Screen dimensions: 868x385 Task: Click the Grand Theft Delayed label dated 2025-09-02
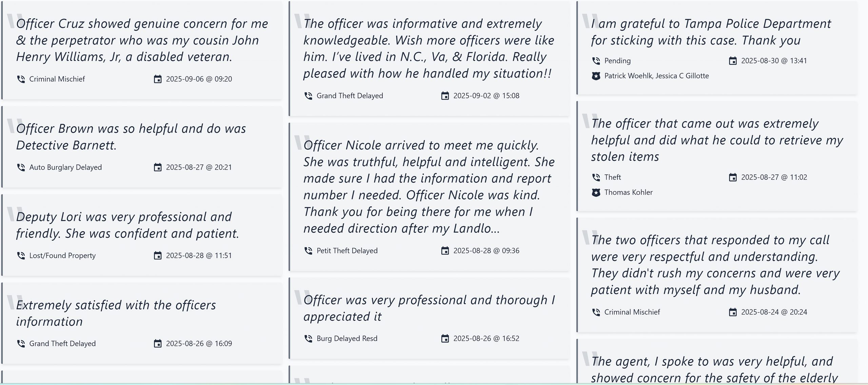click(x=350, y=96)
